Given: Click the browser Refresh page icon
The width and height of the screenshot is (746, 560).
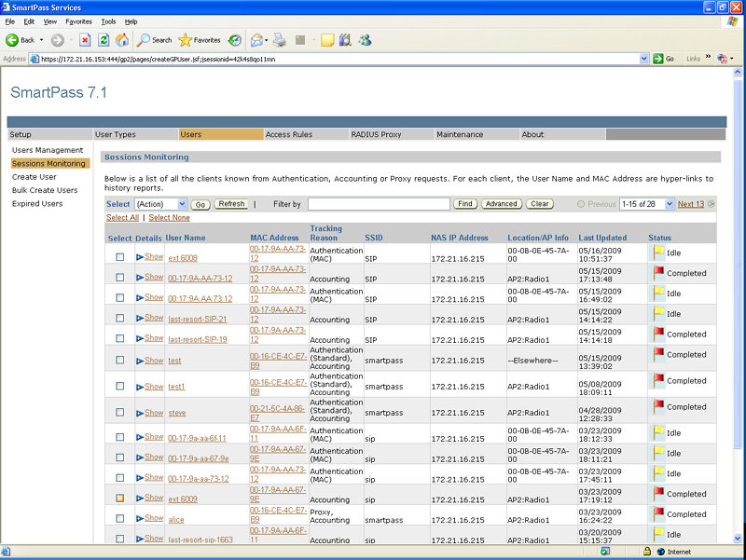Looking at the screenshot, I should (104, 40).
